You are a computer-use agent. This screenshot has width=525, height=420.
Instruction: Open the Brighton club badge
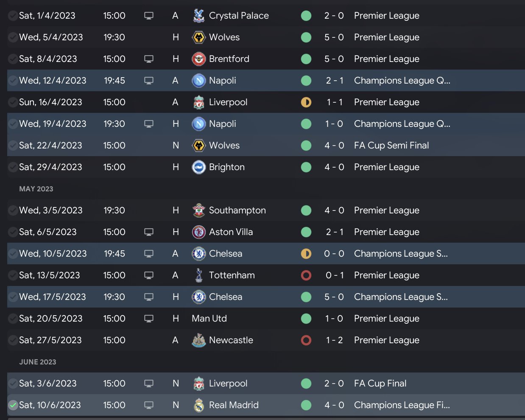[198, 167]
